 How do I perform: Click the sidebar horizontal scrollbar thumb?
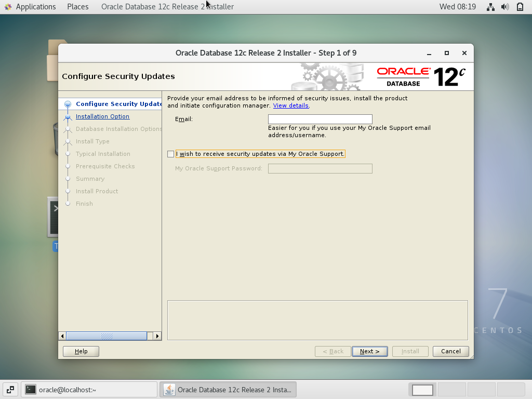pyautogui.click(x=107, y=336)
